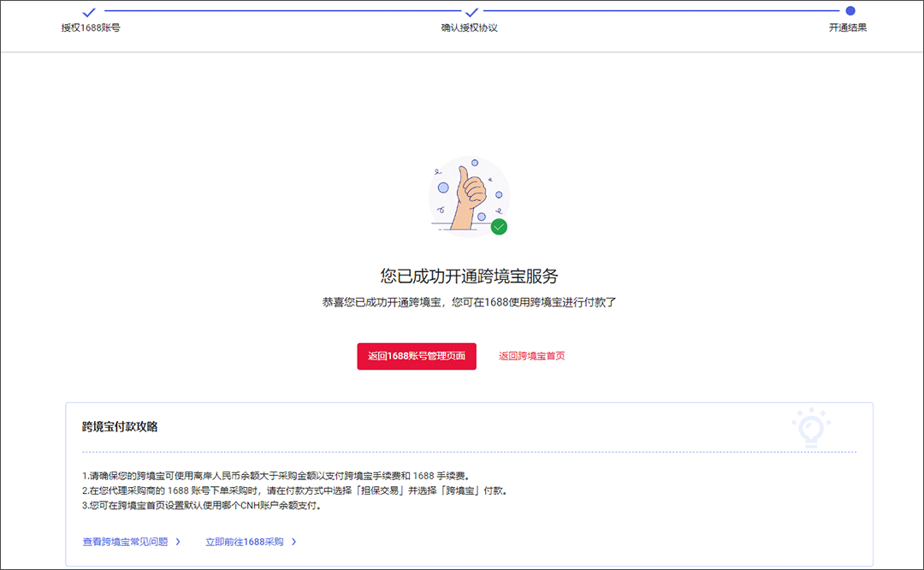The height and width of the screenshot is (570, 924).
Task: Follow the 立即前往1688采购 link
Action: coord(244,542)
